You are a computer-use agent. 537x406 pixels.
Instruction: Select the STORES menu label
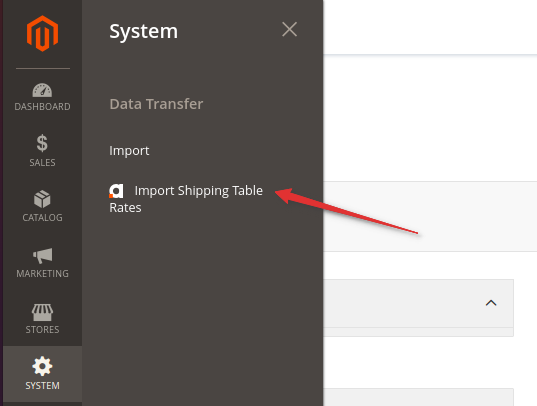pos(42,330)
